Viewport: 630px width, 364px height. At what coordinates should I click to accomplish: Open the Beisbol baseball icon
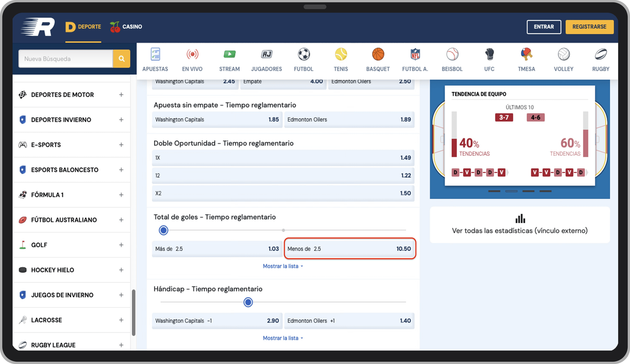[x=452, y=54]
